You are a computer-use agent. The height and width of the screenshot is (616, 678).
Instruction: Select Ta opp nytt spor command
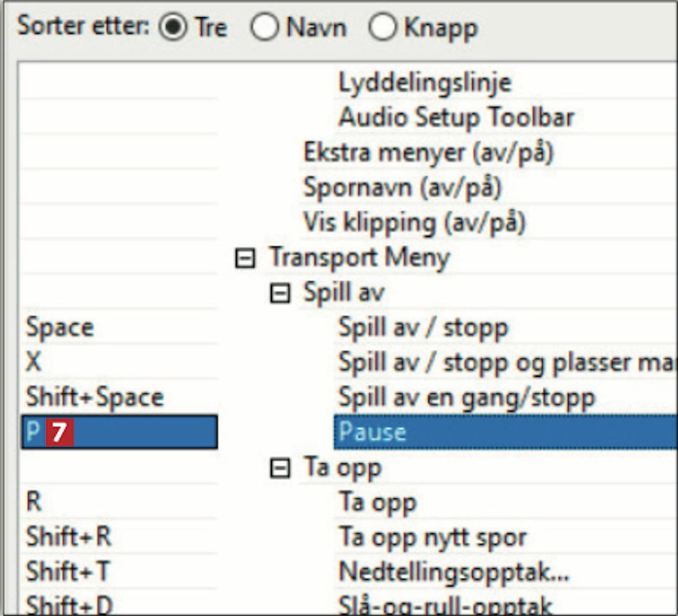point(432,537)
